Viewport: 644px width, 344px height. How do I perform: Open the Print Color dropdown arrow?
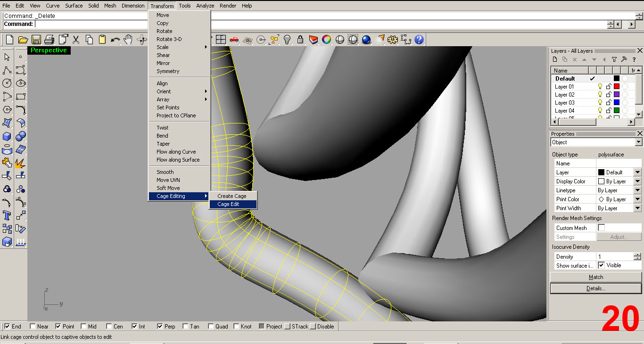click(x=637, y=199)
